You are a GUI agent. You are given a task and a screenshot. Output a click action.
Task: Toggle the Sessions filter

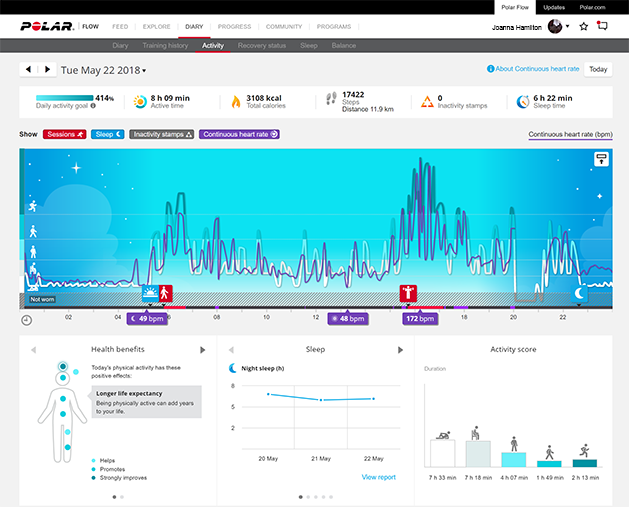pos(65,133)
